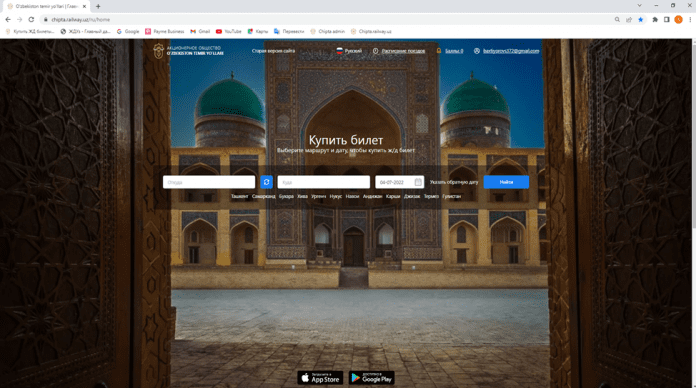Click the train schedule clock icon

[376, 51]
